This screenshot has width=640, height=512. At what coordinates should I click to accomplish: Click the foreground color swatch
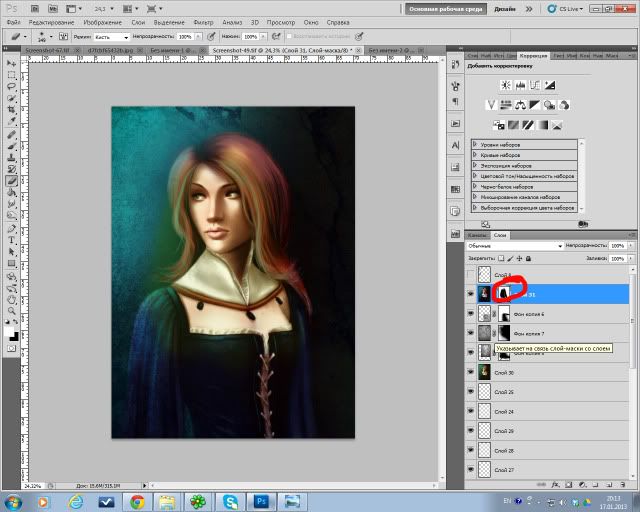click(9, 332)
